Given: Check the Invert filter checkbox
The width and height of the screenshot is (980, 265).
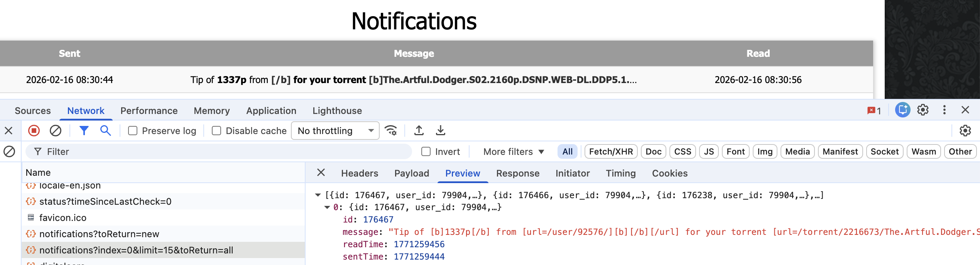Looking at the screenshot, I should [x=426, y=152].
